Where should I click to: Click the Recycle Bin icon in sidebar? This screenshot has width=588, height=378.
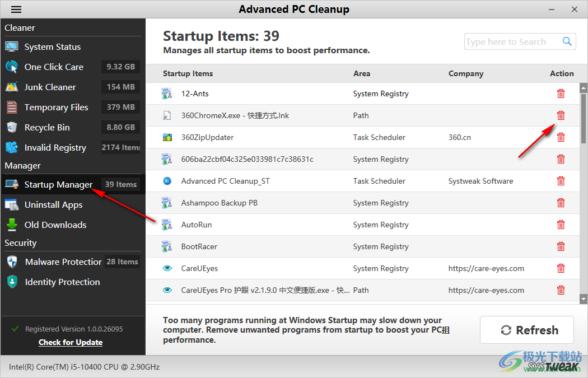click(x=12, y=127)
